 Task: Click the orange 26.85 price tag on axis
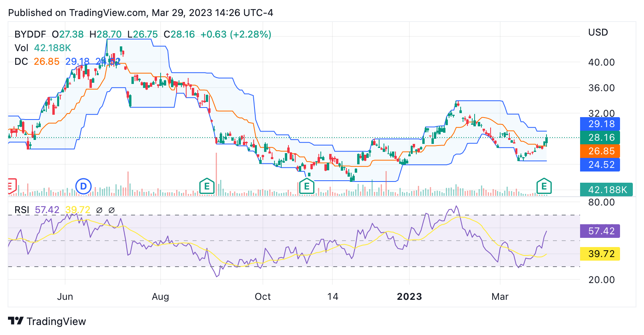600,151
